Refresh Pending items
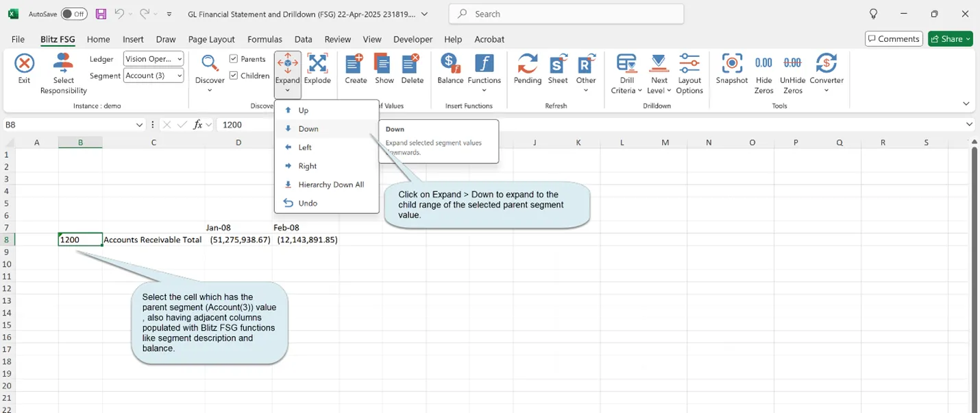The image size is (980, 413). click(x=528, y=69)
